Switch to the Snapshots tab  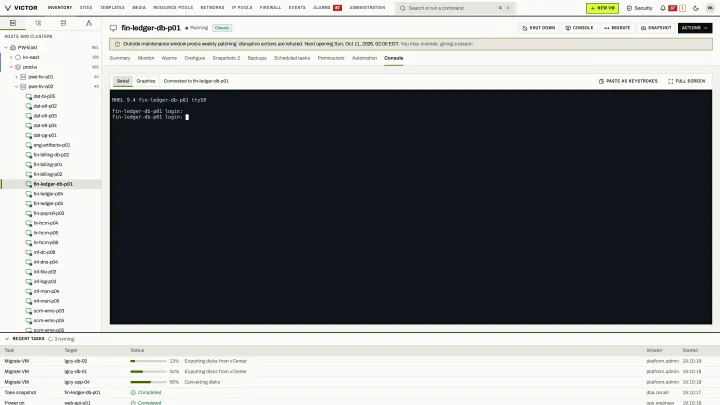(226, 58)
